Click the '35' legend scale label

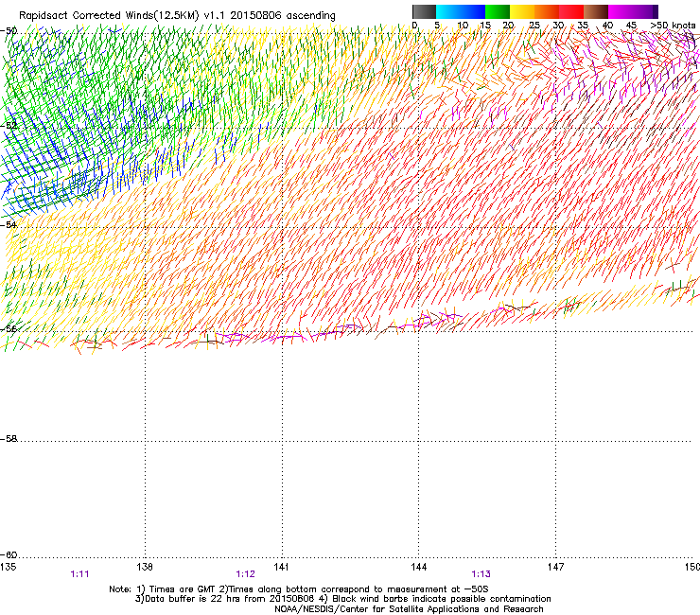[x=583, y=26]
